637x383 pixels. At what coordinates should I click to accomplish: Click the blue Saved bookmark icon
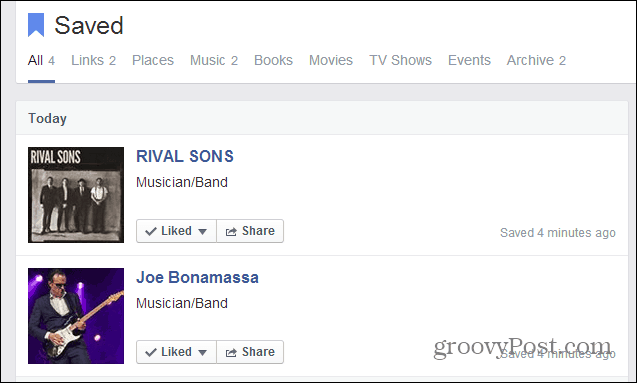click(36, 25)
